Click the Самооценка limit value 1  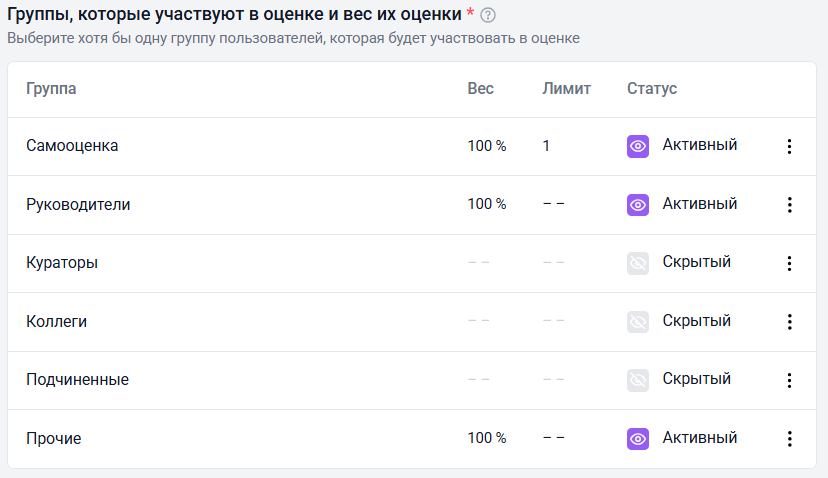pyautogui.click(x=546, y=146)
